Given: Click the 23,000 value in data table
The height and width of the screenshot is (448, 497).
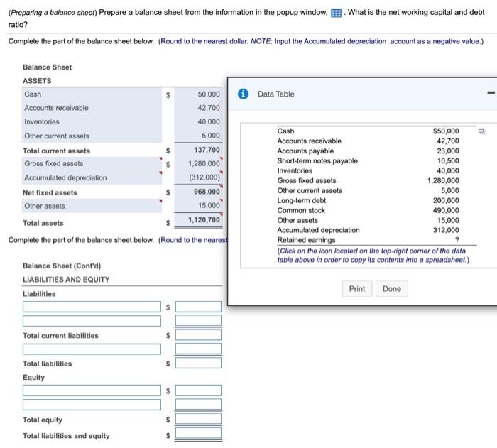Looking at the screenshot, I should click(x=448, y=151).
